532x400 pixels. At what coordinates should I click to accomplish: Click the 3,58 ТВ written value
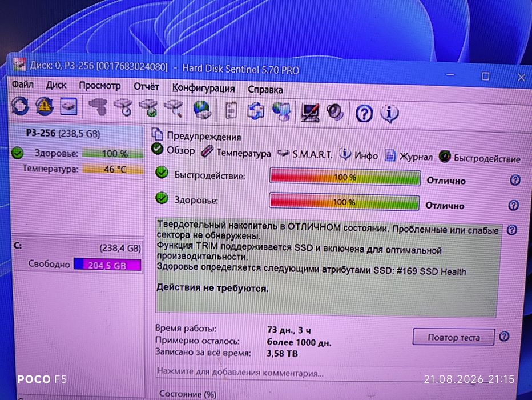click(x=283, y=354)
